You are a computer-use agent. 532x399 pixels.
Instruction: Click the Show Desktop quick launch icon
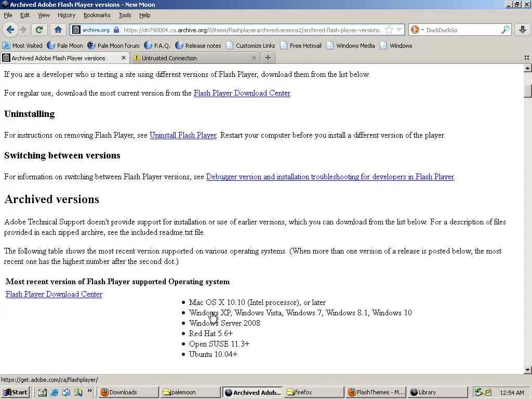pos(66,392)
